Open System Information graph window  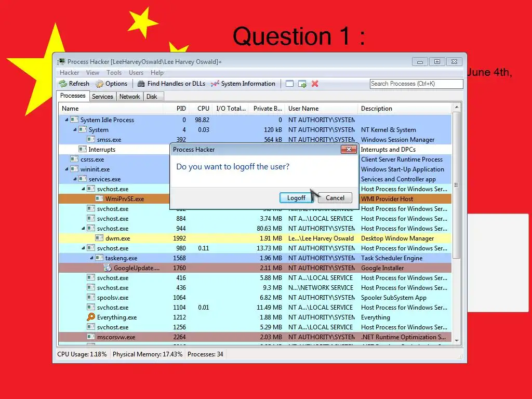click(x=243, y=84)
